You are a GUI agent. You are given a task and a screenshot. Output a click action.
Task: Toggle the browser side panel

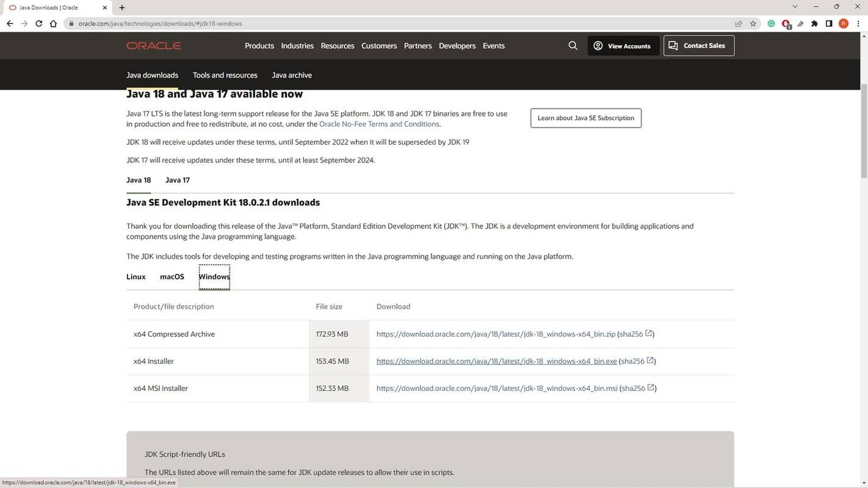pyautogui.click(x=829, y=24)
